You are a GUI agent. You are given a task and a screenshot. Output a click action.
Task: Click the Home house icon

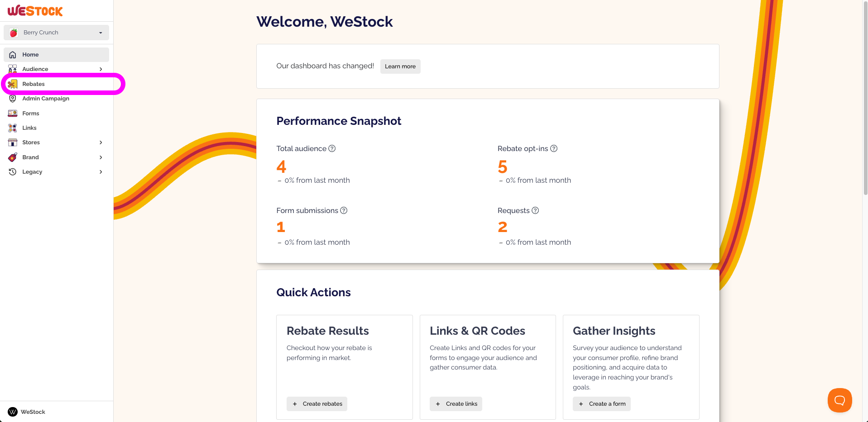pos(13,55)
